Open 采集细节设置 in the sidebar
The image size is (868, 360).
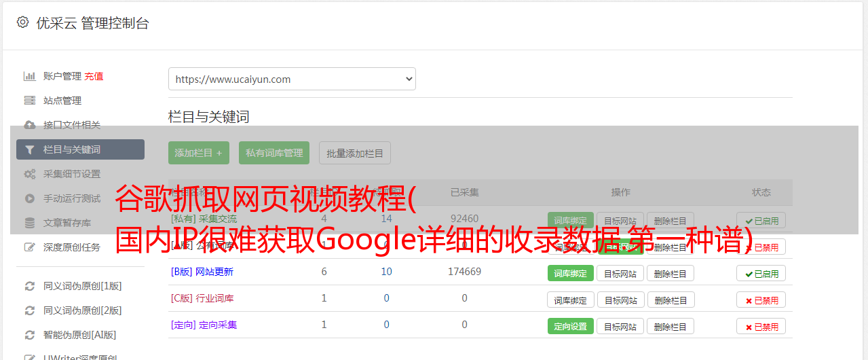[x=72, y=174]
